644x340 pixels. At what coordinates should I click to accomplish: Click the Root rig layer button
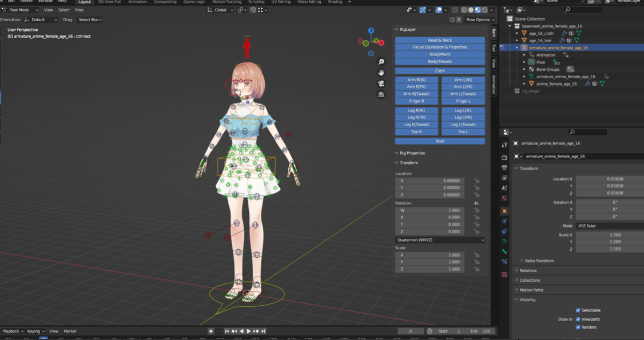coord(440,141)
